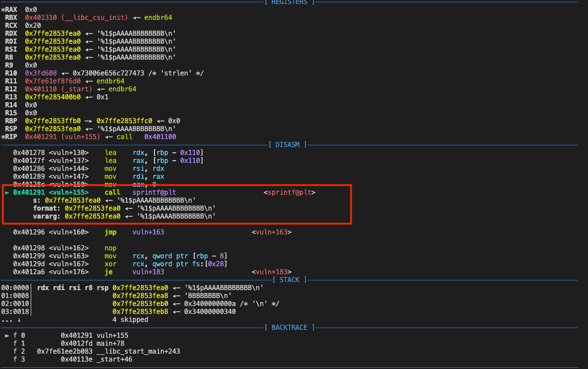Select the DISASM section header
588x369 pixels.
pyautogui.click(x=287, y=145)
